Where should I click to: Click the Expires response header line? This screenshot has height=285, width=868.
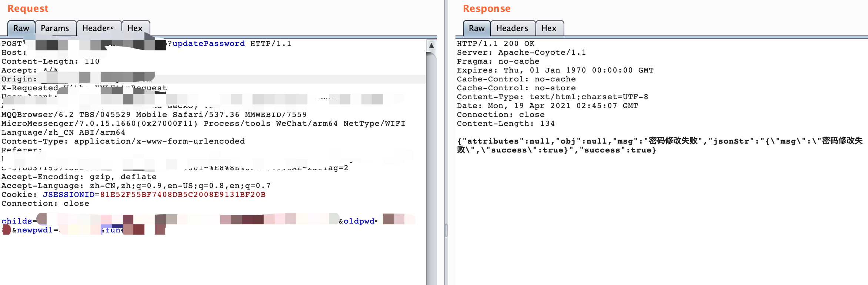click(555, 70)
